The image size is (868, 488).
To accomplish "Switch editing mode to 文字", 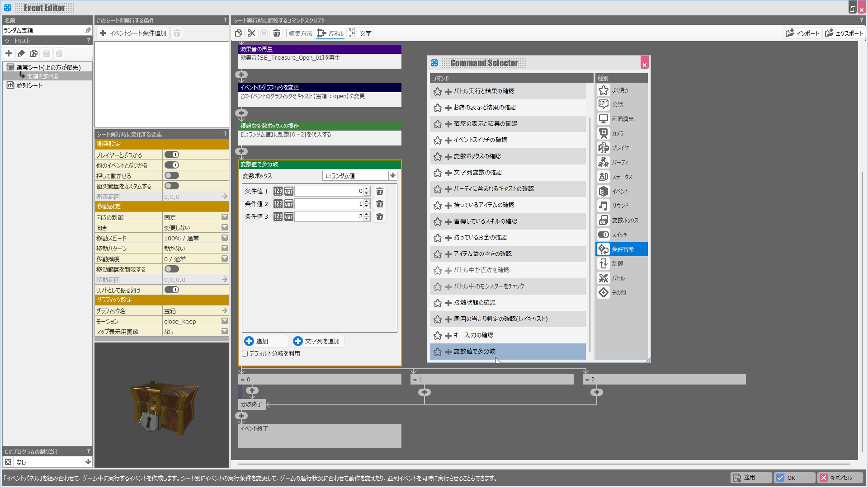I will [360, 33].
